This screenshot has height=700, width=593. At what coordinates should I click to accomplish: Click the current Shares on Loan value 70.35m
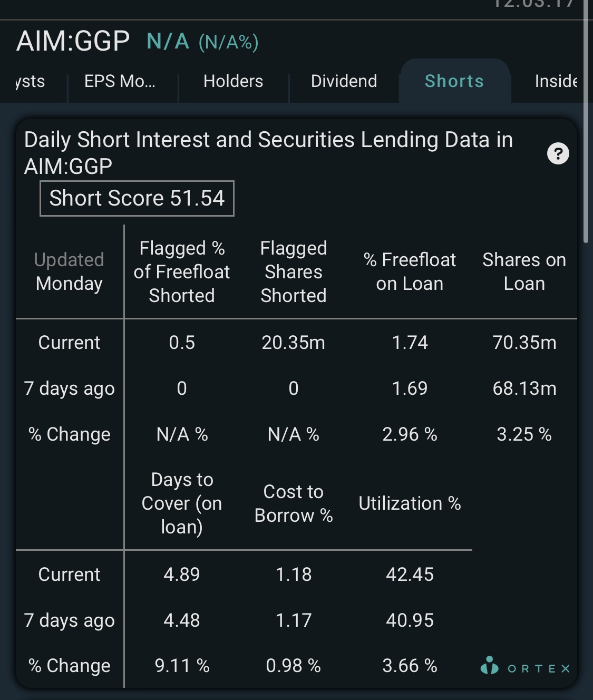(x=524, y=343)
